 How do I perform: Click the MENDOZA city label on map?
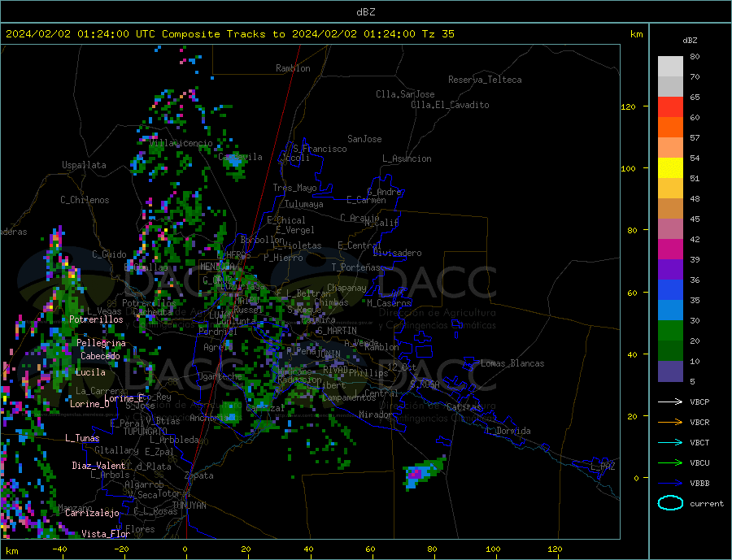(217, 267)
